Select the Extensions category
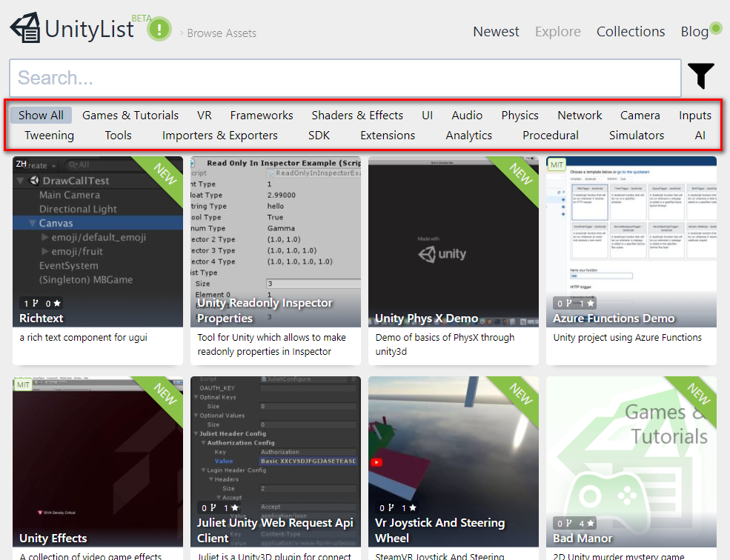The height and width of the screenshot is (560, 730). 388,135
